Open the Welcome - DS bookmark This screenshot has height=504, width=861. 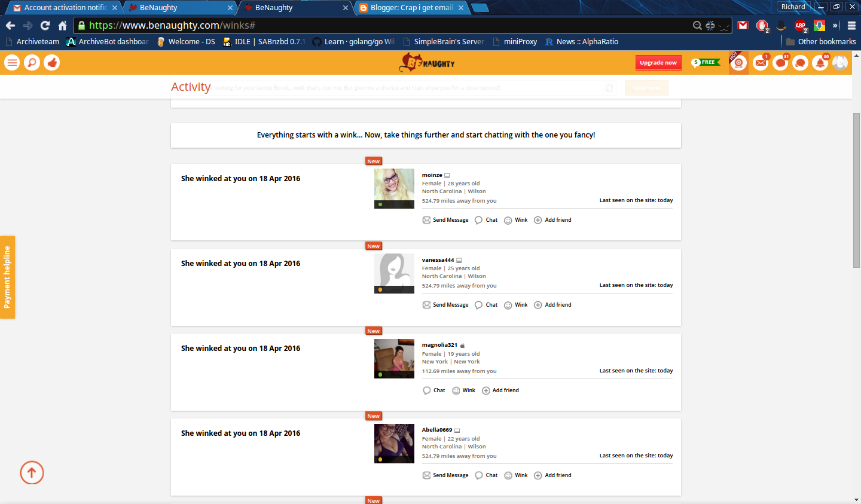click(186, 41)
